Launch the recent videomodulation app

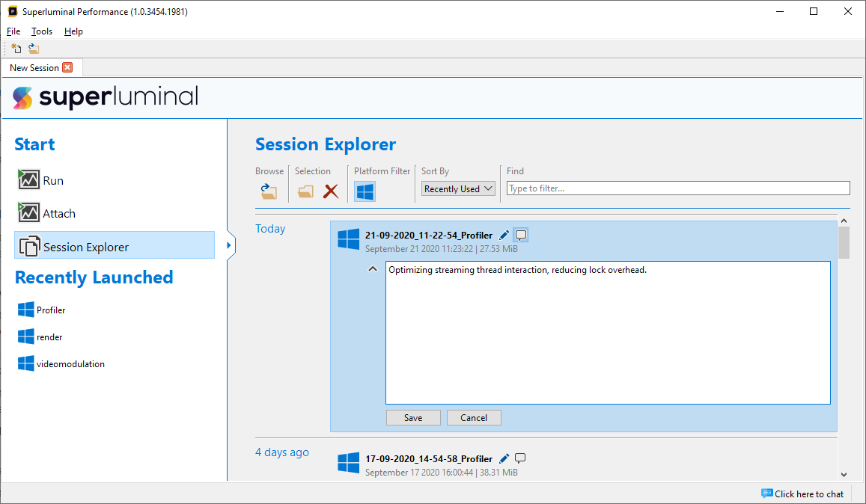(x=61, y=363)
